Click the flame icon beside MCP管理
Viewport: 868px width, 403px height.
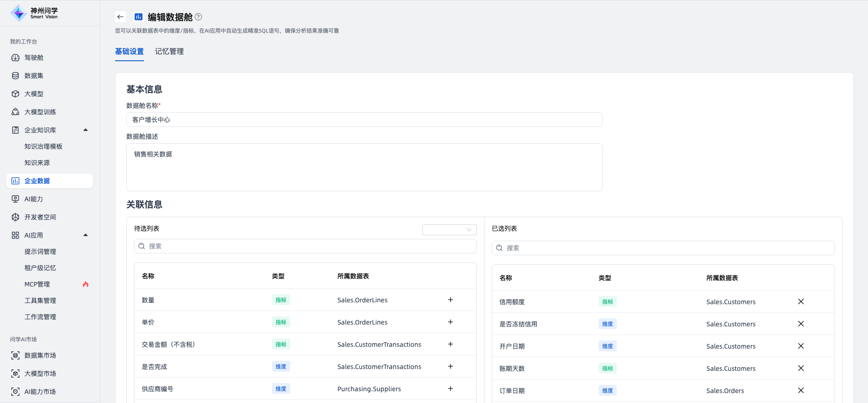pos(86,284)
